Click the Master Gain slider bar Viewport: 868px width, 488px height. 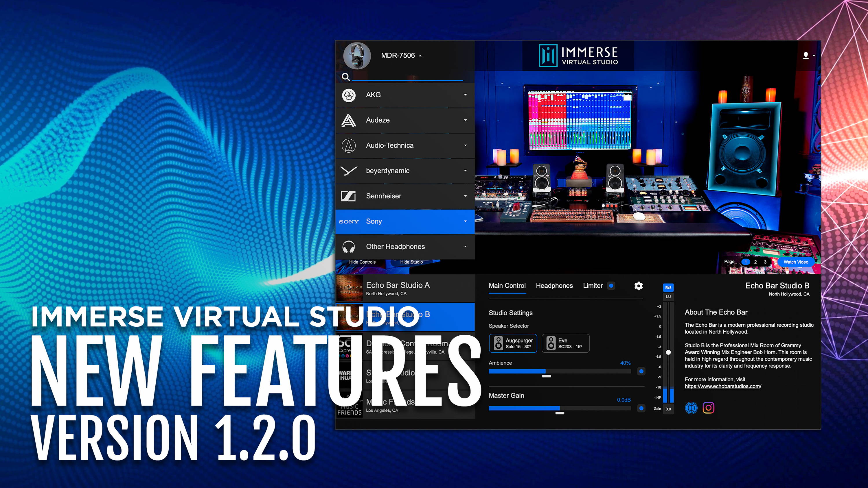560,408
